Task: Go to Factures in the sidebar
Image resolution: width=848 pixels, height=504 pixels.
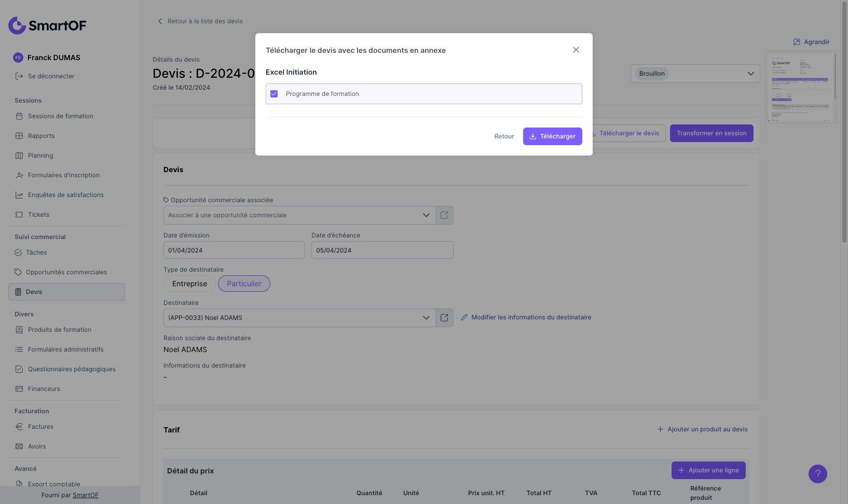Action: (40, 427)
